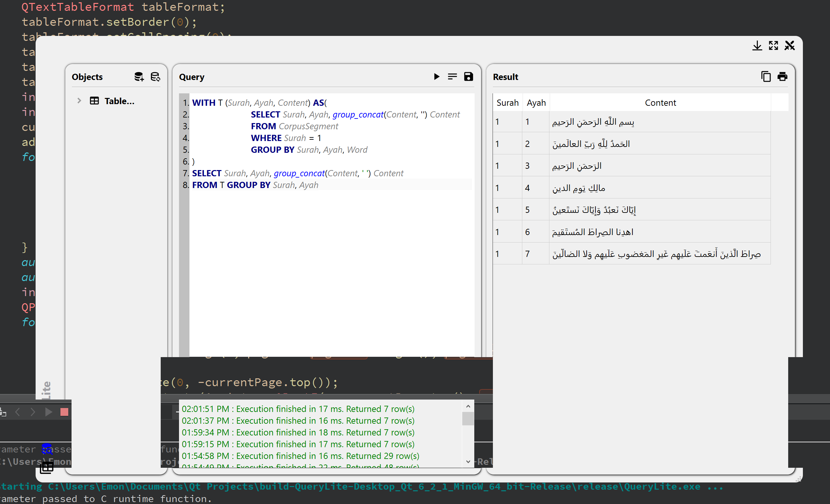The height and width of the screenshot is (504, 830).
Task: Print the result table
Action: [782, 77]
